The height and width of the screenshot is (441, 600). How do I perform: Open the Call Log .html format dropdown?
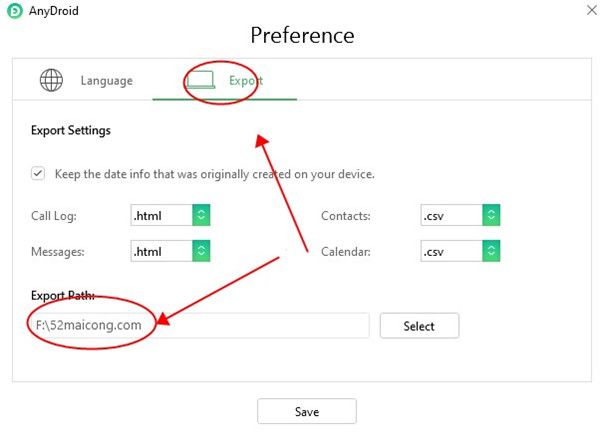tap(161, 215)
